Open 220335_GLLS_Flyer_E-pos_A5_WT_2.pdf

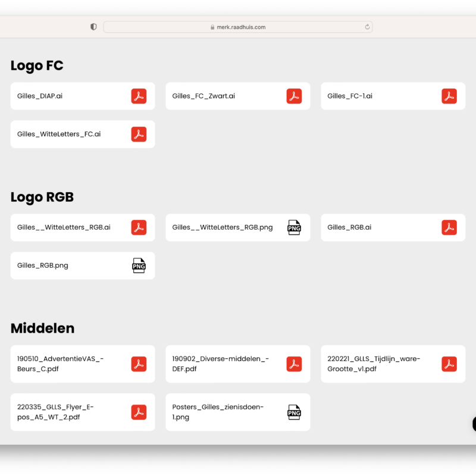[56, 412]
